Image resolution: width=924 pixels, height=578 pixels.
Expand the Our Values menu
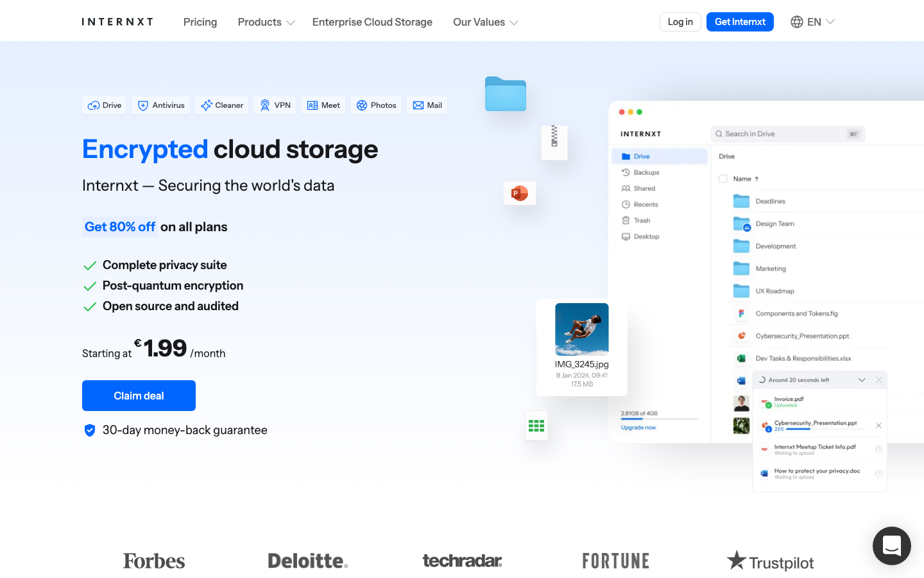pyautogui.click(x=486, y=22)
